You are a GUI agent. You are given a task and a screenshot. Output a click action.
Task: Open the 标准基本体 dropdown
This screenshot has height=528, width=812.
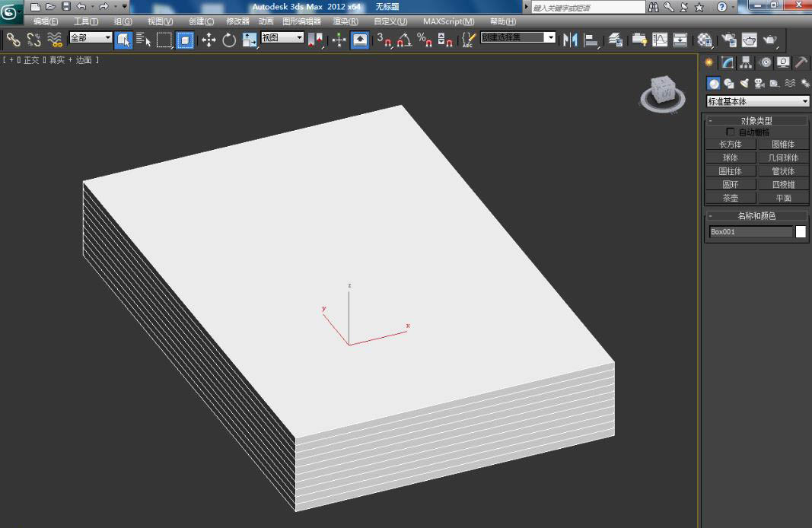point(758,101)
